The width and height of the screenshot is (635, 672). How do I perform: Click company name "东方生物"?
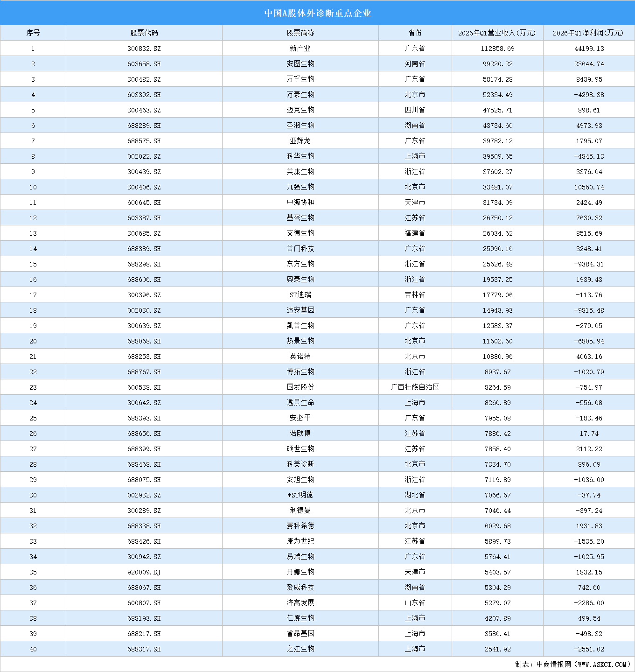(300, 264)
